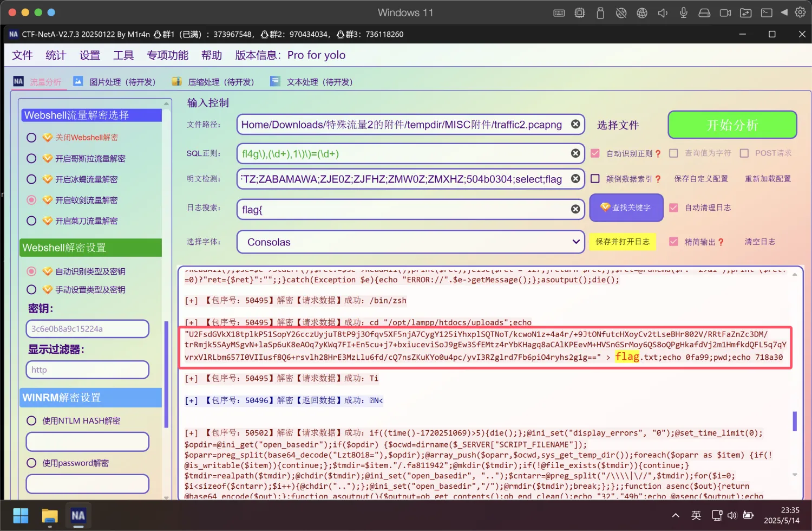Screen dimensions: 812x531
Task: Click the network icon in the system tray
Action: (717, 515)
